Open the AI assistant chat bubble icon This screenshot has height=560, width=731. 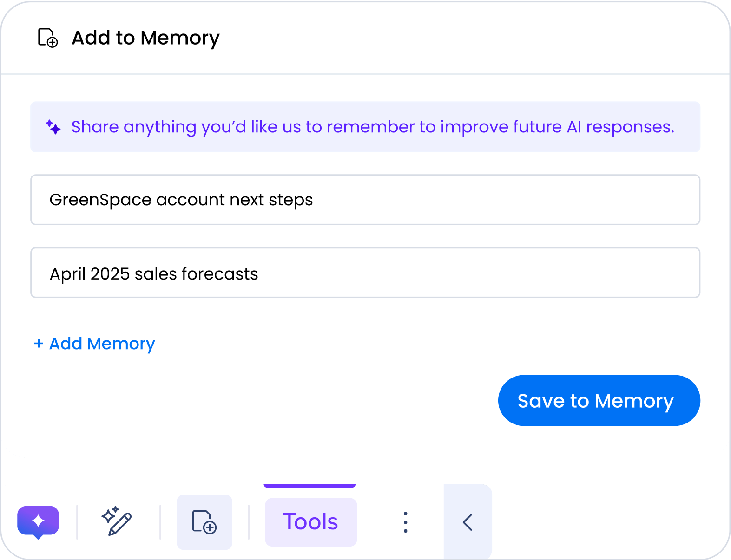(x=38, y=521)
